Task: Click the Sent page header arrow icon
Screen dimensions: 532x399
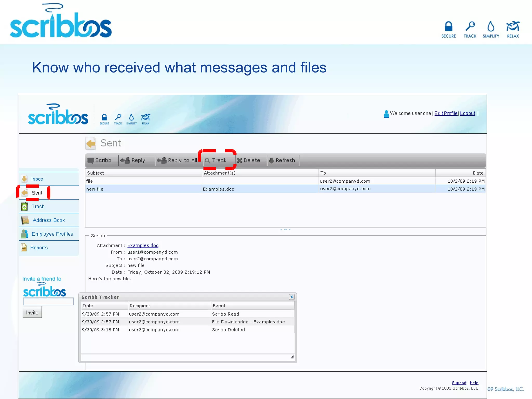Action: pos(91,143)
